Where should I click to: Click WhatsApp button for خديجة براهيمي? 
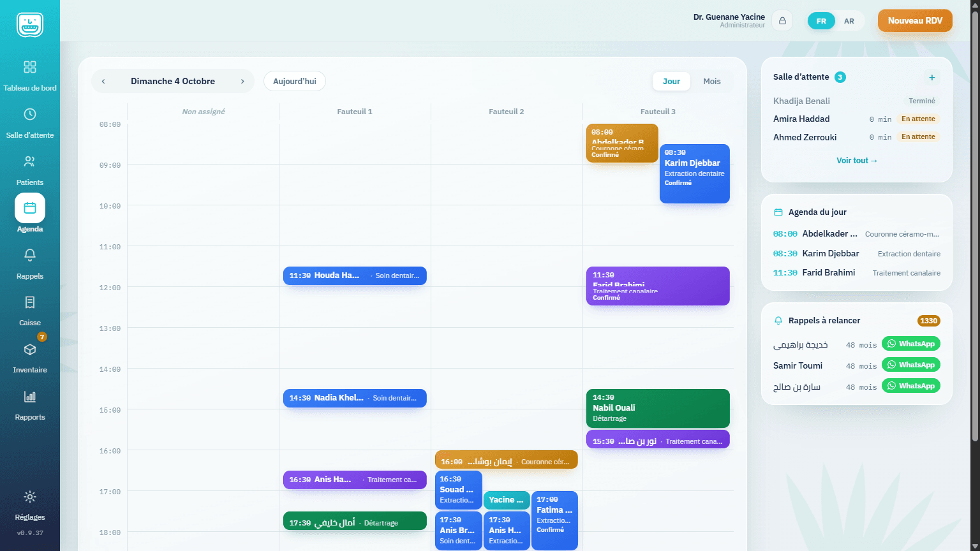pos(911,344)
